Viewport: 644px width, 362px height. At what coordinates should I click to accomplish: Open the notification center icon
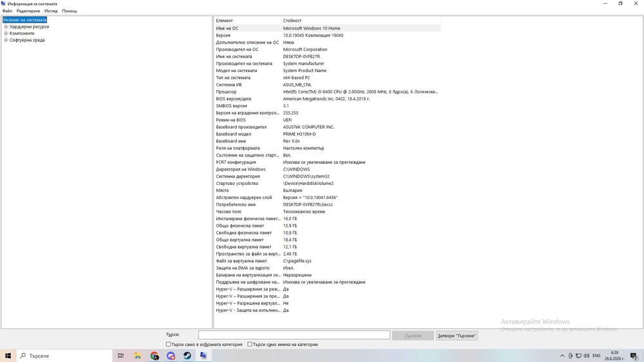(634, 356)
